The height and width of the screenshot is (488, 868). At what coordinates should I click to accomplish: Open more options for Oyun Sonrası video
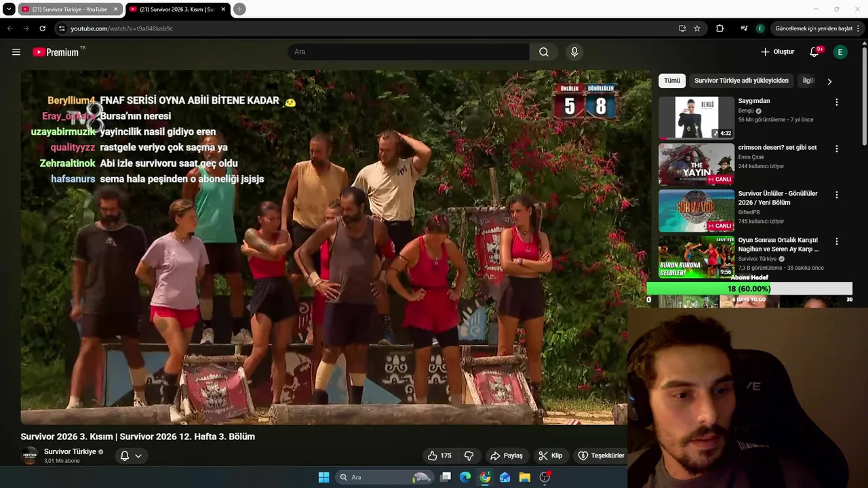[x=836, y=241]
